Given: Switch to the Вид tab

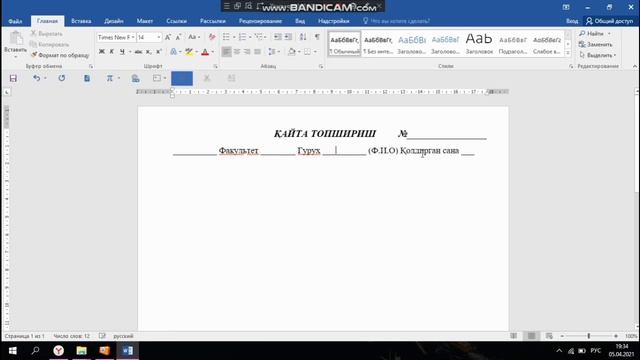Looking at the screenshot, I should 300,21.
